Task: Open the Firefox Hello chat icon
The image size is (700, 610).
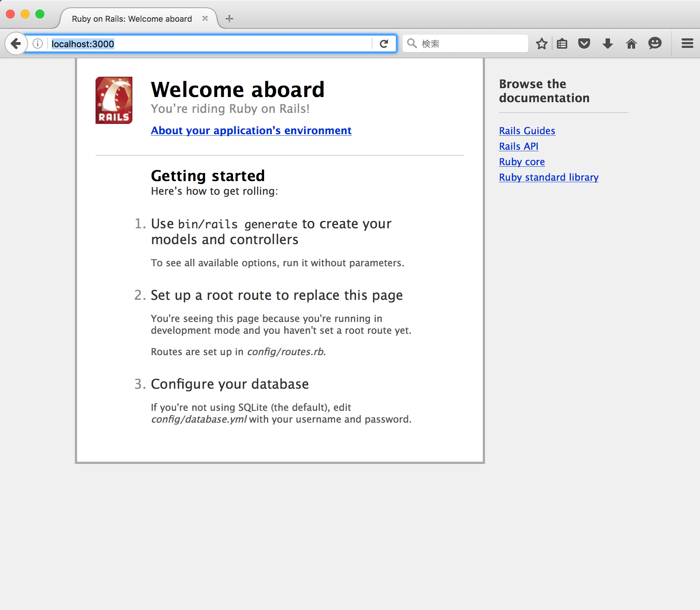Action: tap(655, 43)
